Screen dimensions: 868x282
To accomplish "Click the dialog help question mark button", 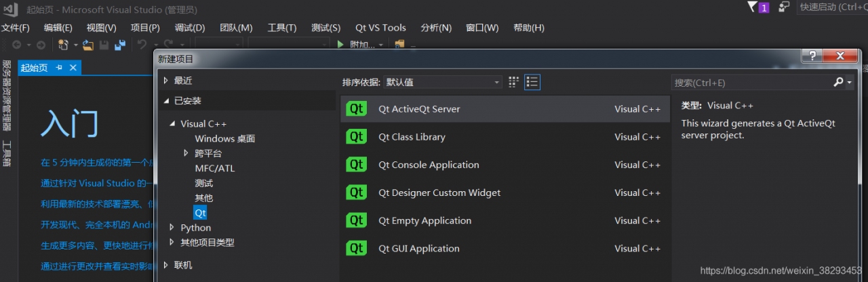I will (x=812, y=56).
